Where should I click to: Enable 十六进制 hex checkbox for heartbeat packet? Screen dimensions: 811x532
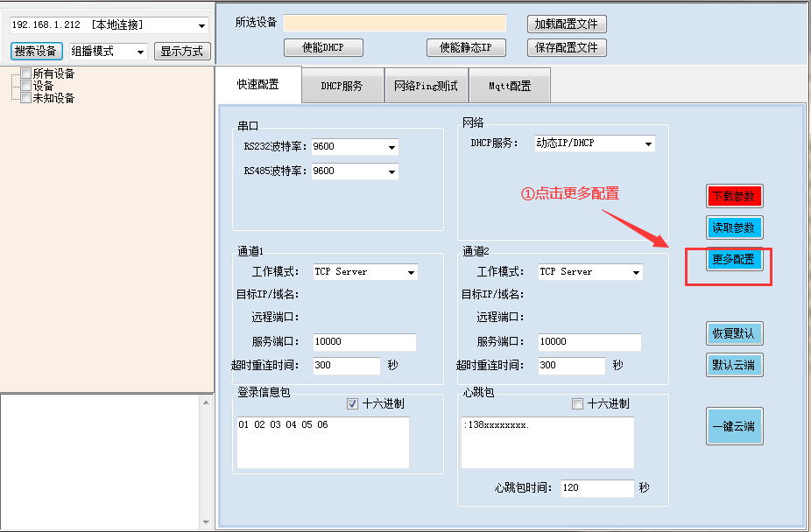[x=576, y=403]
